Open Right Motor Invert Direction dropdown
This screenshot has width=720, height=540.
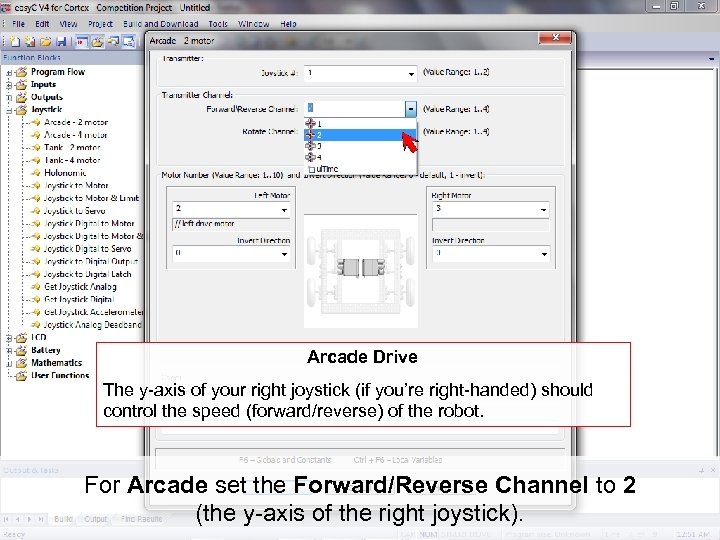pyautogui.click(x=544, y=254)
